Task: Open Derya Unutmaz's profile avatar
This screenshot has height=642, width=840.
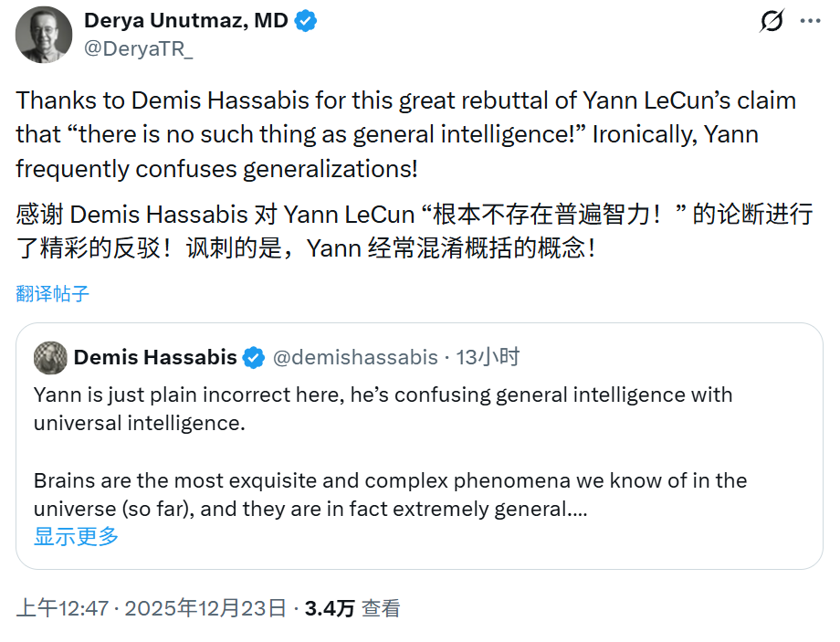Action: coord(43,35)
